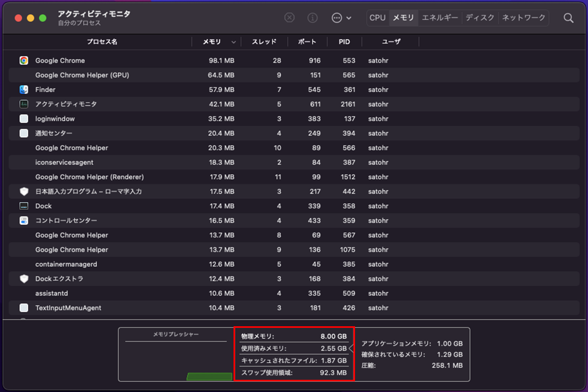
Task: Sort by the ユーザ column header
Action: point(391,41)
